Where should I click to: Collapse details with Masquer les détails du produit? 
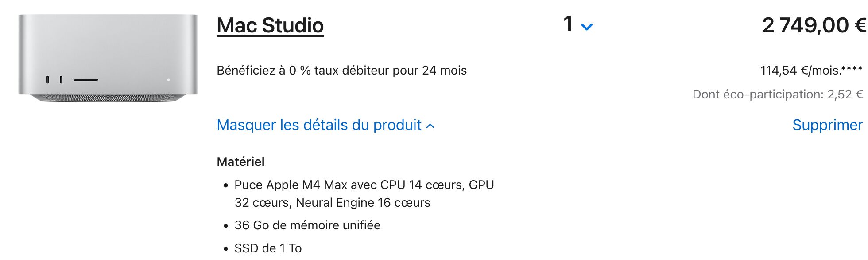click(x=325, y=125)
